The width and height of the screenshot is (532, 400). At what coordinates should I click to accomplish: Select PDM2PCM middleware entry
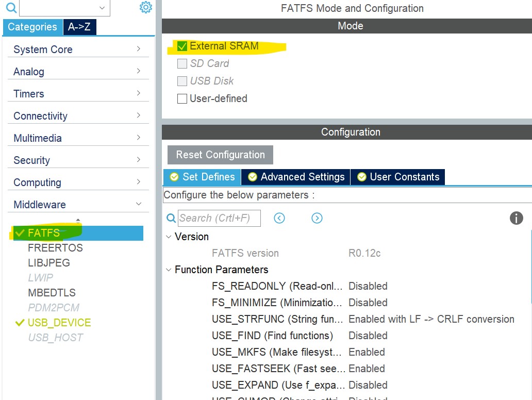pos(54,308)
